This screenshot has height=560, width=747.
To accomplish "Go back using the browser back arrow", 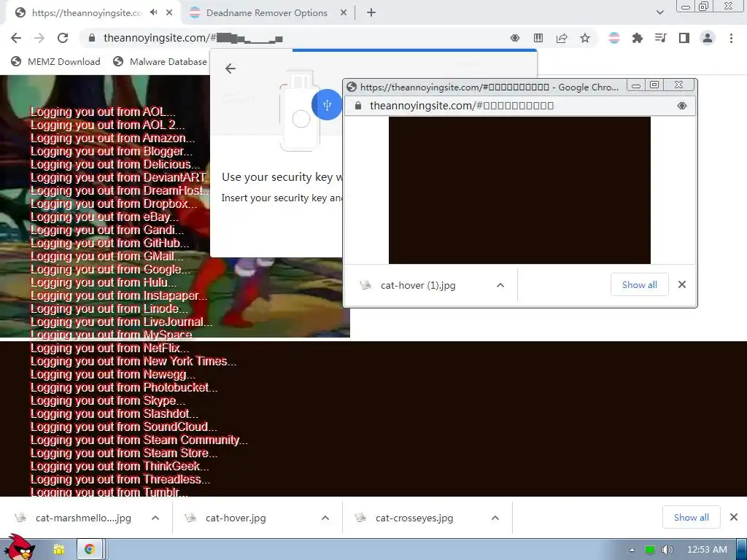I will (x=16, y=38).
